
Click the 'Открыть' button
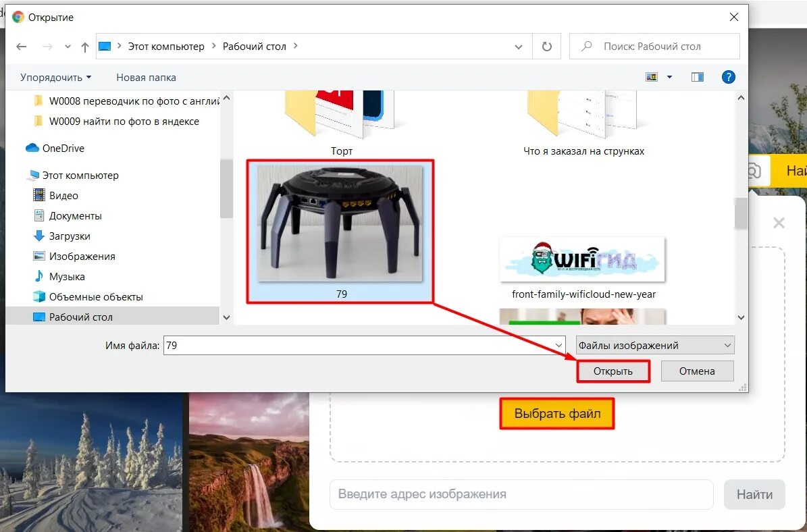point(613,371)
